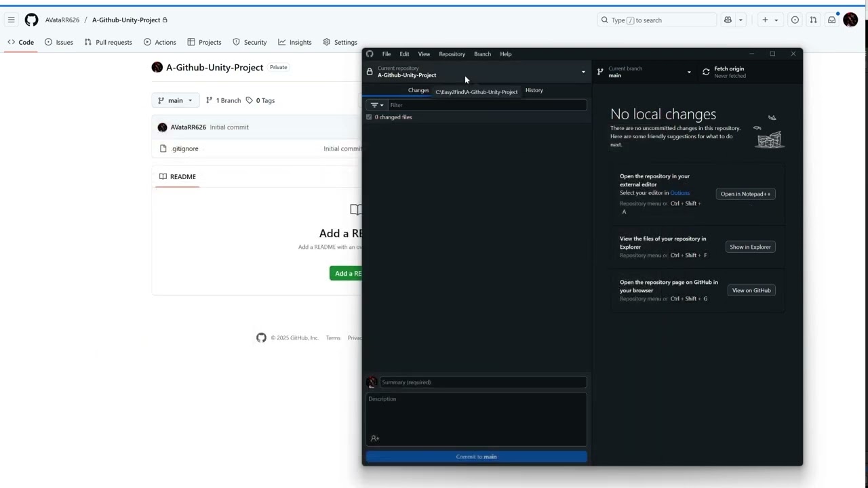Click AVataRR626 commit author link
The image size is (868, 488).
[x=188, y=127]
